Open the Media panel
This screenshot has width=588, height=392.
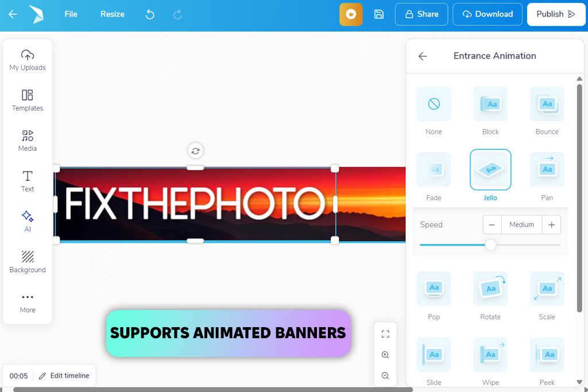(x=28, y=141)
